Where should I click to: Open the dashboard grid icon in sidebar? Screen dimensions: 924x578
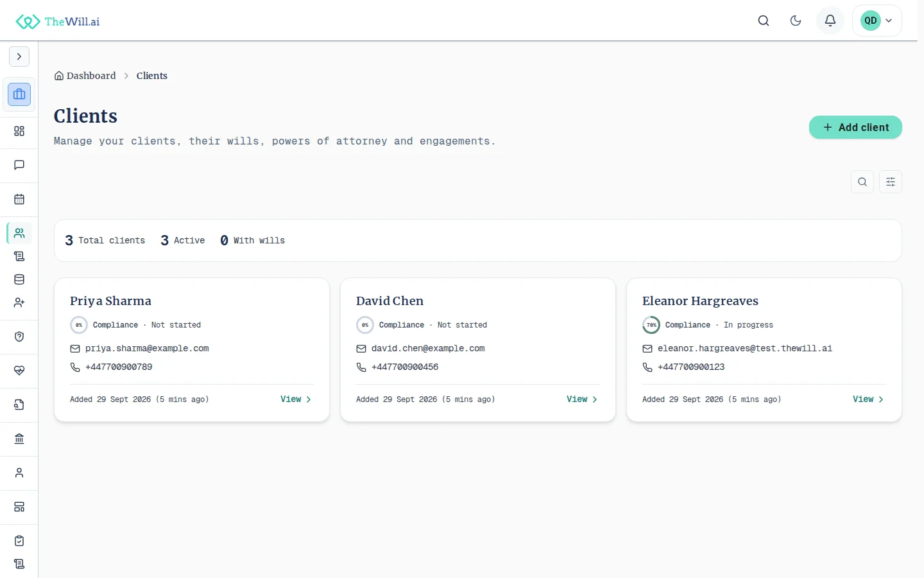(x=19, y=131)
